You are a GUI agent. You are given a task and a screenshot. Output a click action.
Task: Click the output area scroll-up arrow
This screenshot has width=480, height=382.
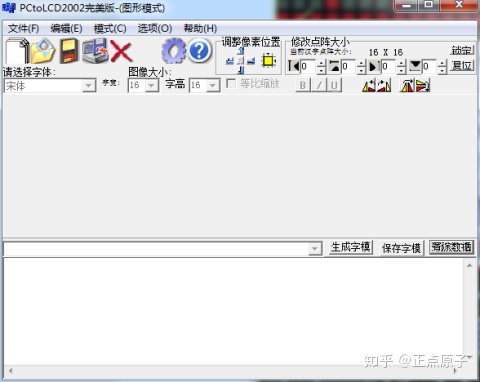coord(470,266)
